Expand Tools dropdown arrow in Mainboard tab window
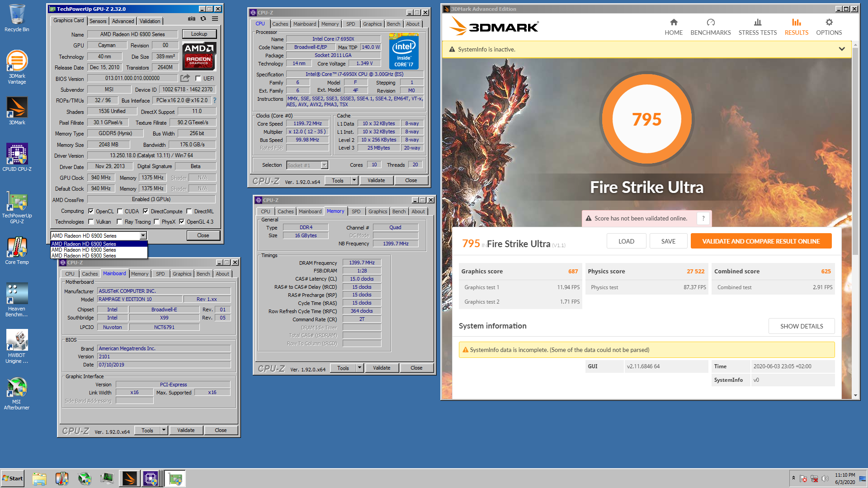Image resolution: width=868 pixels, height=488 pixels. pyautogui.click(x=164, y=430)
